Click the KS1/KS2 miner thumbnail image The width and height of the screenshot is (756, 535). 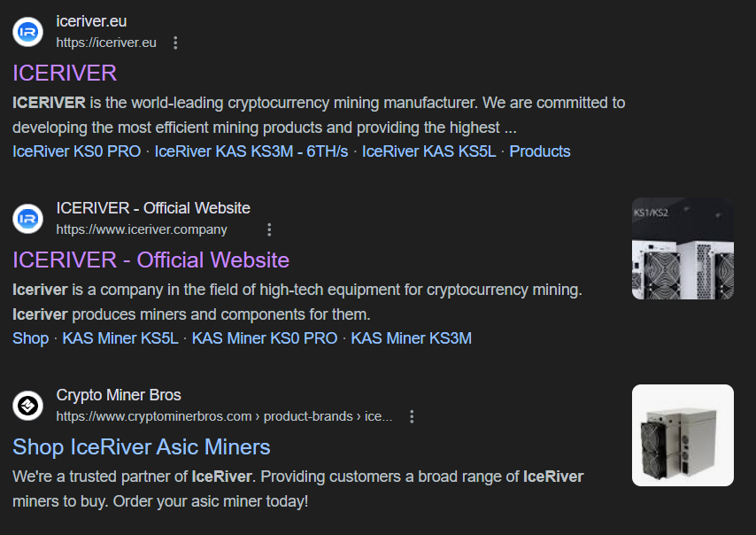[683, 248]
